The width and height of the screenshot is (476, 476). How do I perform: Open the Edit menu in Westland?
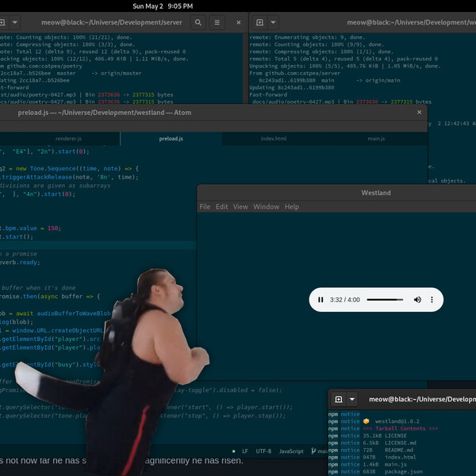tap(221, 207)
